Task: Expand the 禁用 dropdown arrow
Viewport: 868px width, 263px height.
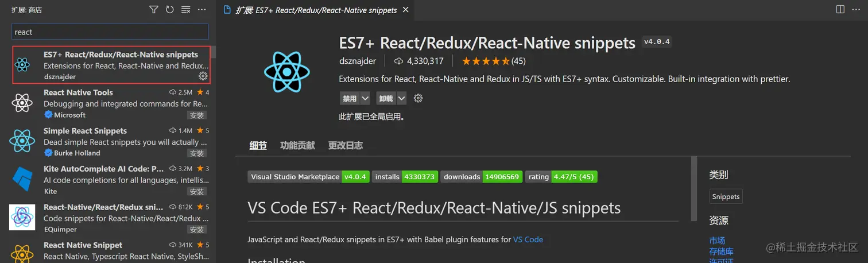Action: pyautogui.click(x=366, y=98)
